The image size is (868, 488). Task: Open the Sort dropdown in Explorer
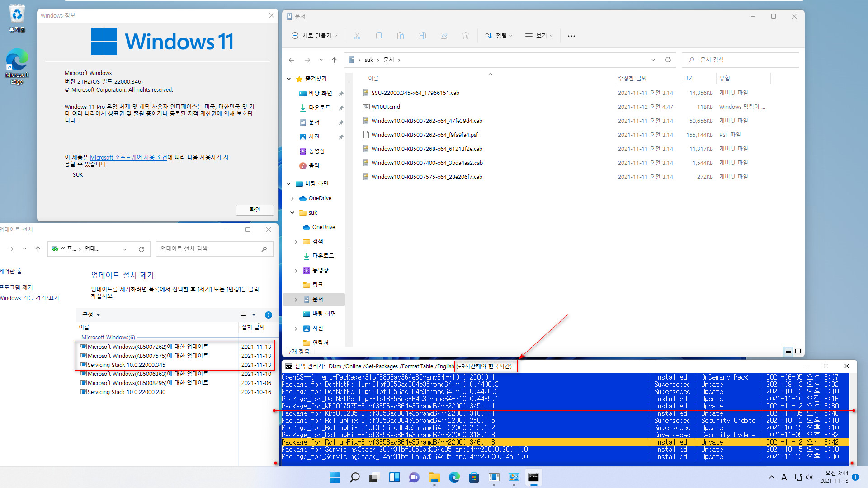click(499, 36)
